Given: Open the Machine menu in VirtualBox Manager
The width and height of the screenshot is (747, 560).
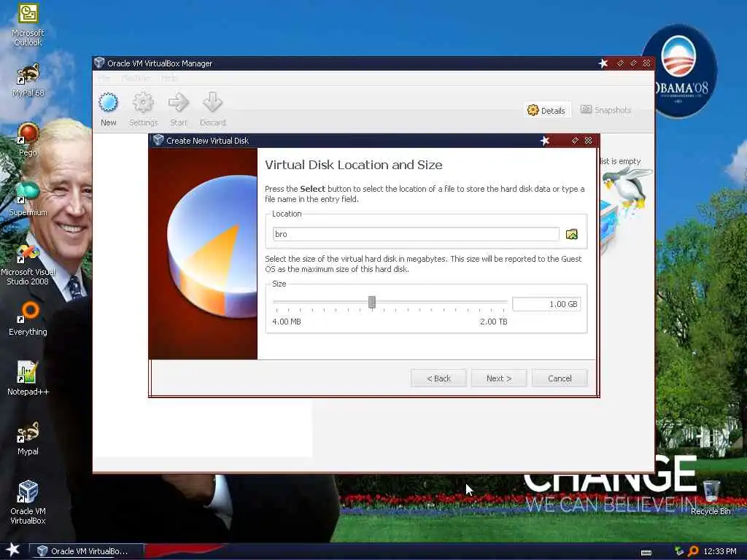Looking at the screenshot, I should pos(135,78).
